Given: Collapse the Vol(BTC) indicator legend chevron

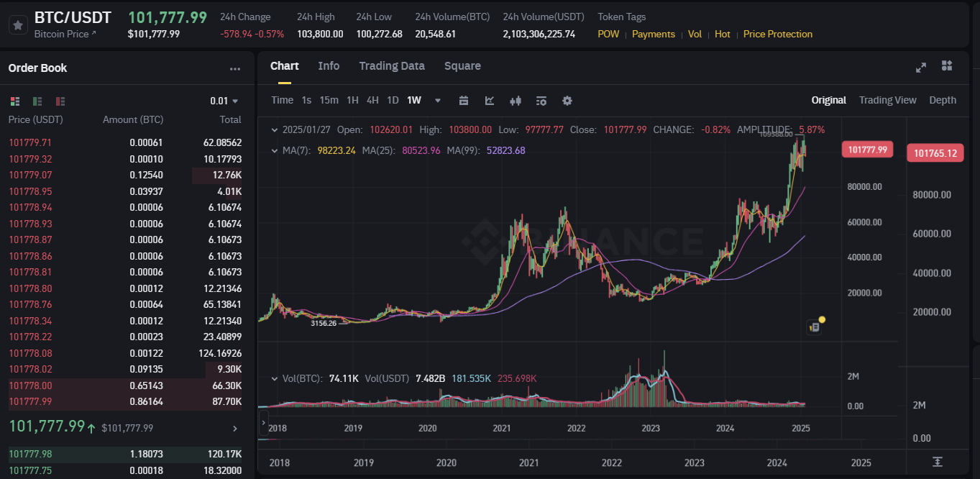Looking at the screenshot, I should [x=274, y=378].
